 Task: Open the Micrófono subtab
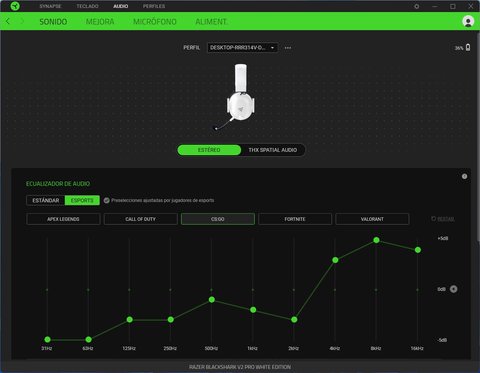tap(155, 22)
